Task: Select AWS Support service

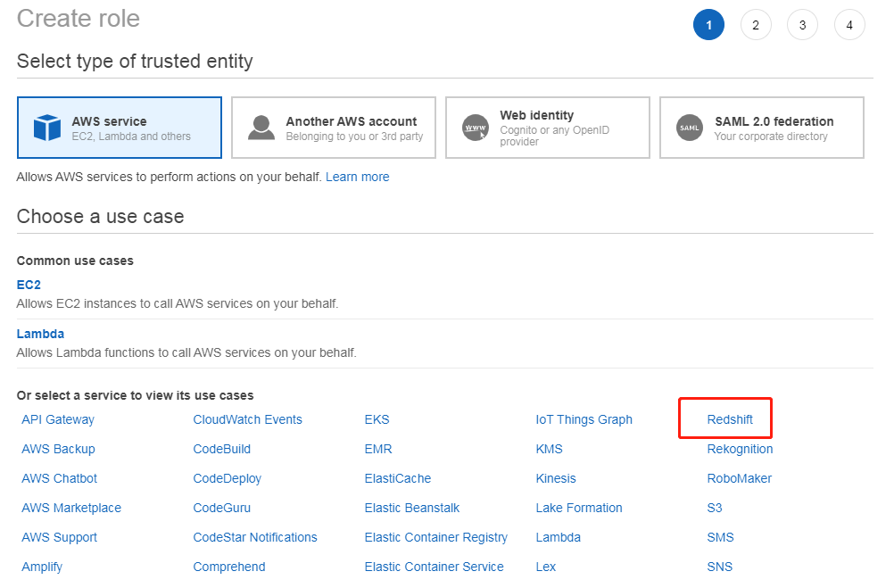Action: pos(59,537)
